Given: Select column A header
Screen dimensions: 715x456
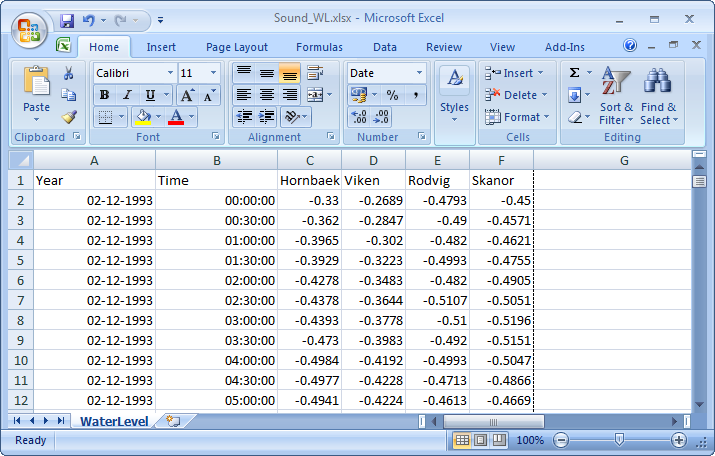Looking at the screenshot, I should coord(94,161).
